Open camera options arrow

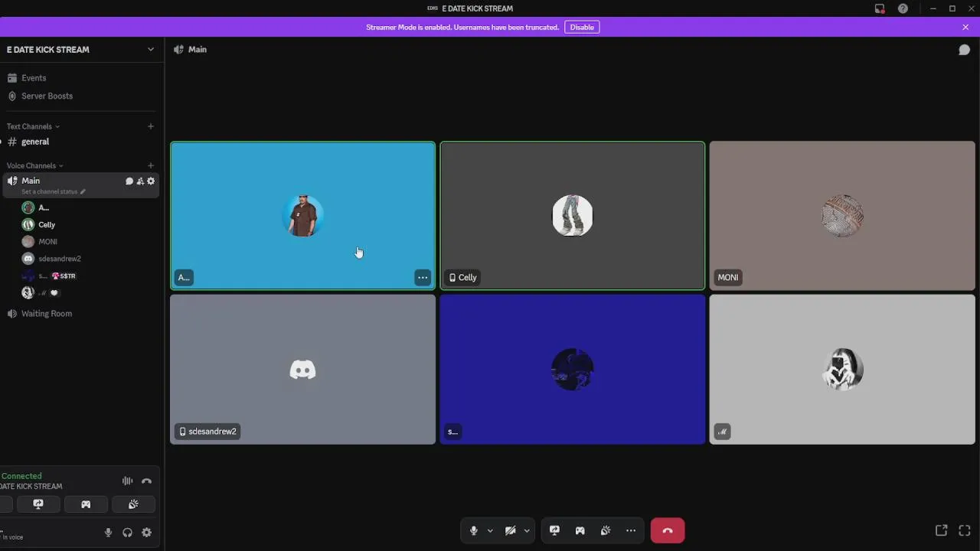pyautogui.click(x=527, y=530)
